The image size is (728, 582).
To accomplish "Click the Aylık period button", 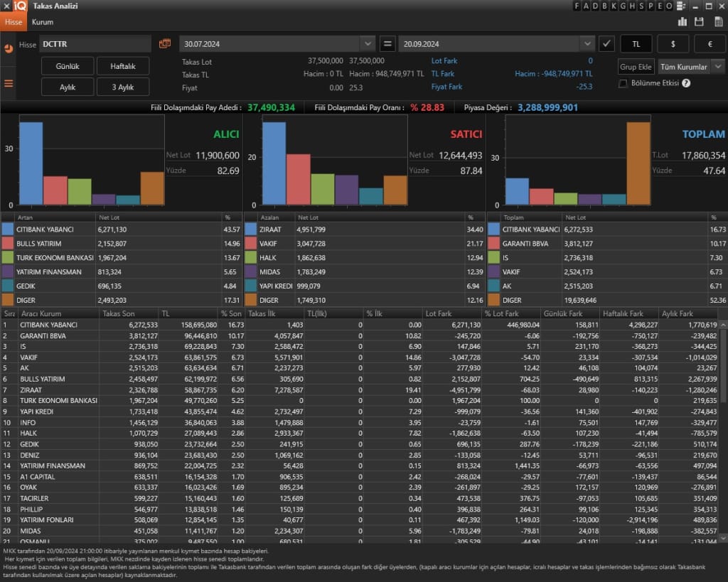I will [68, 87].
